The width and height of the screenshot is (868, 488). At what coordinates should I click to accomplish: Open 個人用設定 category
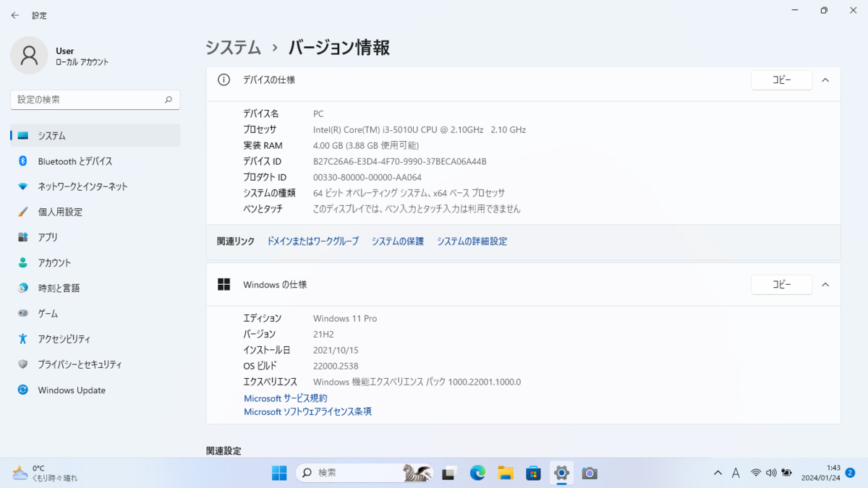[x=95, y=212]
